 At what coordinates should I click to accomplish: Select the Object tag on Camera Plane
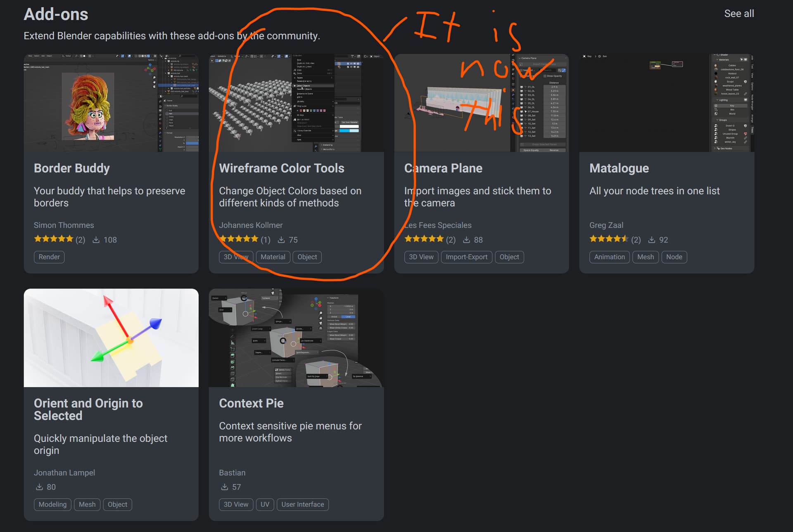(x=509, y=257)
